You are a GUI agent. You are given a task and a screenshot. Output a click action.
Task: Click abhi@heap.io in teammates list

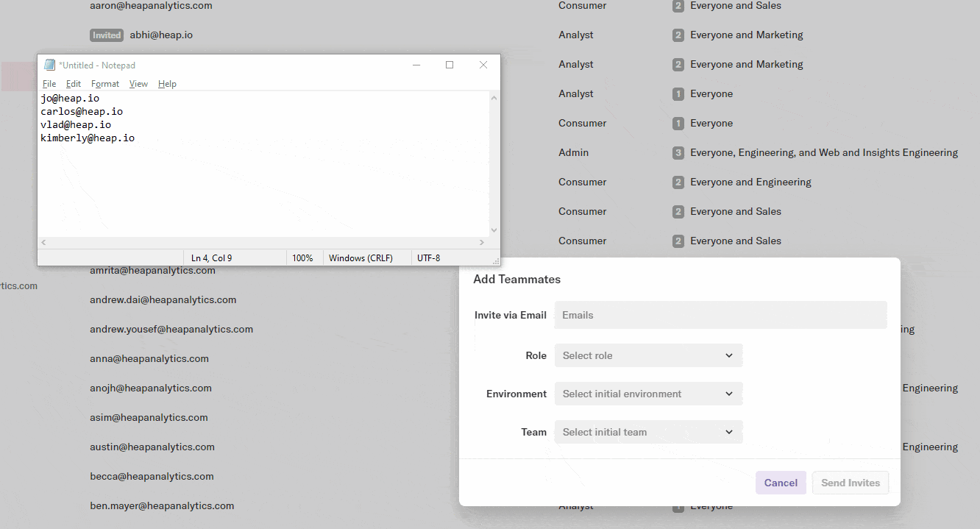161,35
